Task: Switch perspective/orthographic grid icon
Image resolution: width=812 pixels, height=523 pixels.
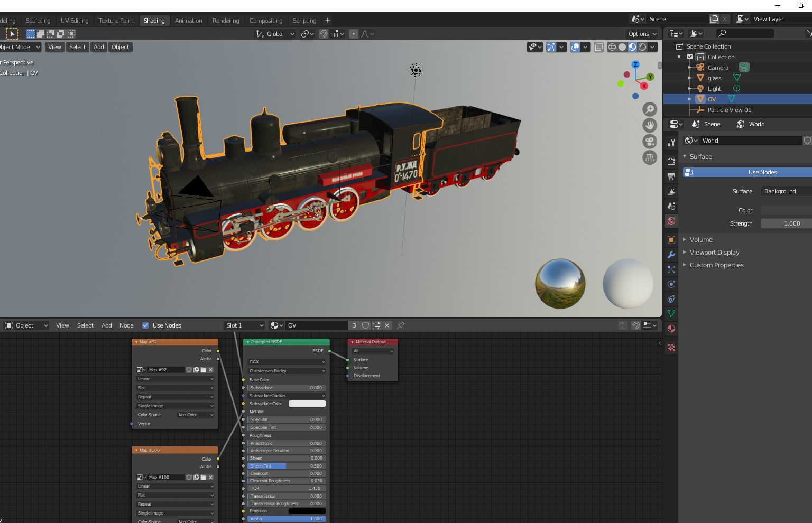Action: pyautogui.click(x=650, y=157)
